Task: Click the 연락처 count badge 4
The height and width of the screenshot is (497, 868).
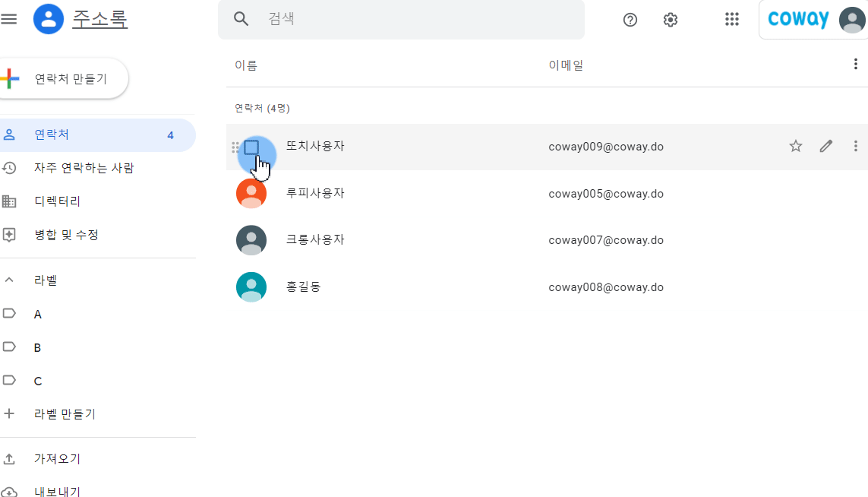Action: [x=171, y=135]
